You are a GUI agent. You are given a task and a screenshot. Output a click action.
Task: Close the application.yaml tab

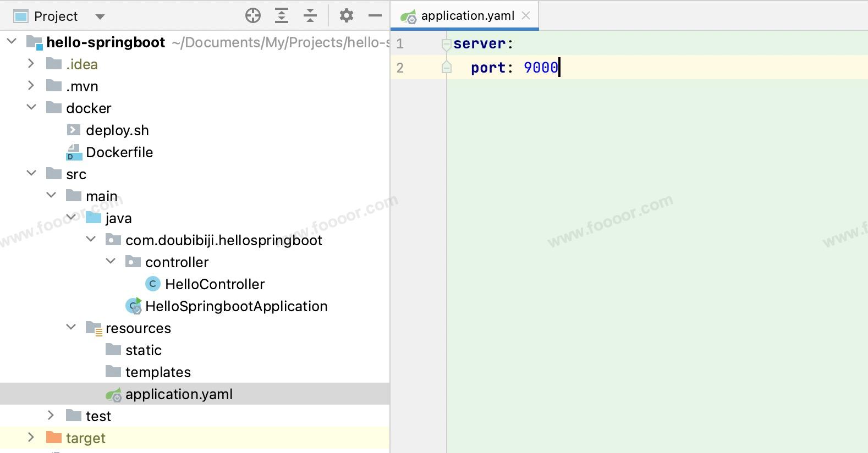coord(526,16)
